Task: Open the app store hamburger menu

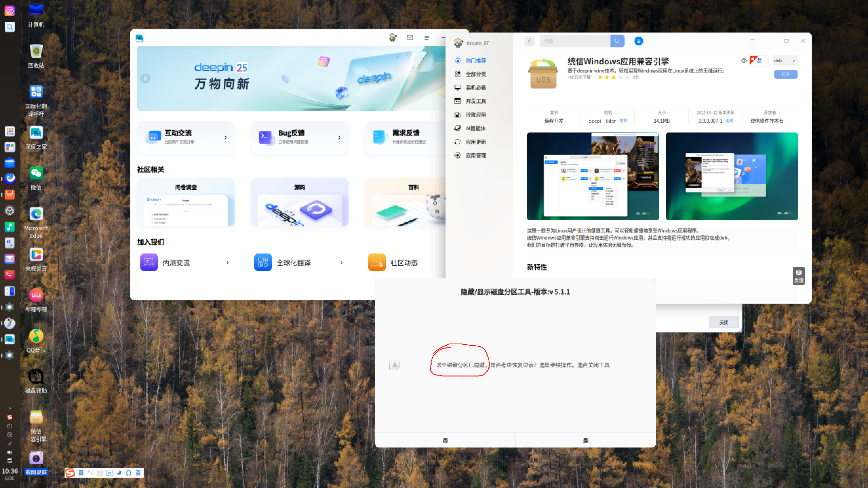Action: pos(752,41)
